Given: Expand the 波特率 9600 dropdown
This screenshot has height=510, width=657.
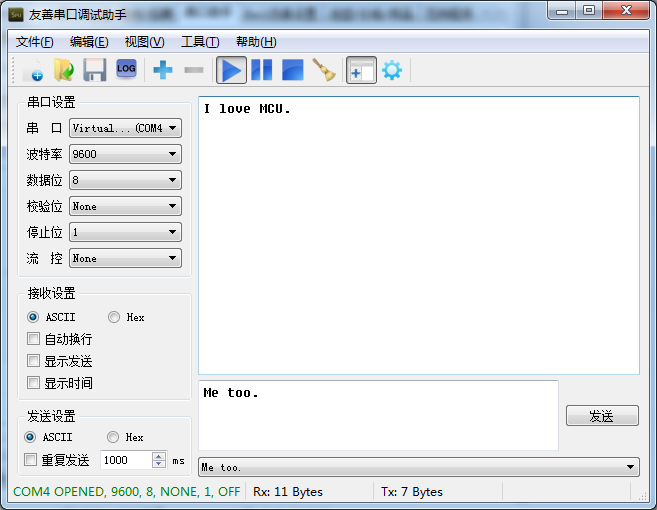Looking at the screenshot, I should coord(125,154).
